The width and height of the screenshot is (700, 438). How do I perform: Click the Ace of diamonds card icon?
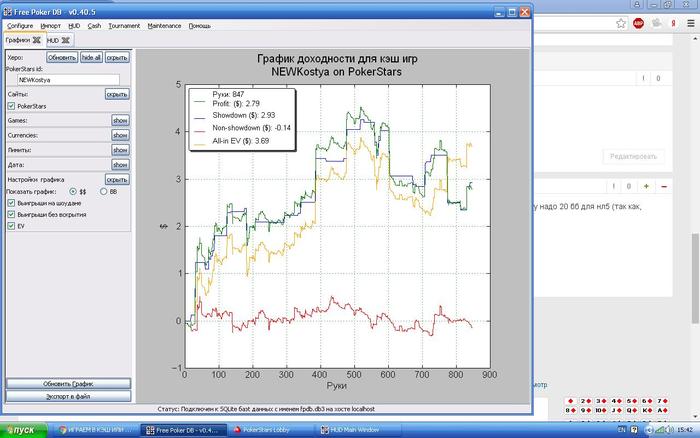coord(662,410)
